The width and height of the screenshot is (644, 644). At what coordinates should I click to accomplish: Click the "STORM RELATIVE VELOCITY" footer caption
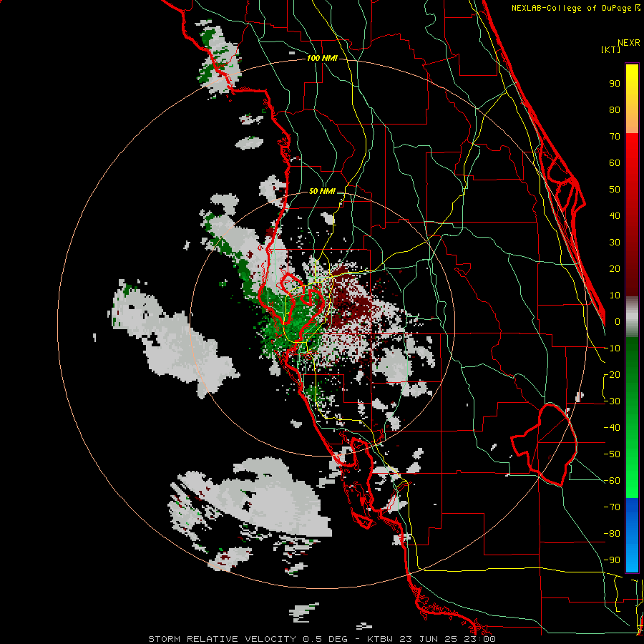pyautogui.click(x=222, y=639)
